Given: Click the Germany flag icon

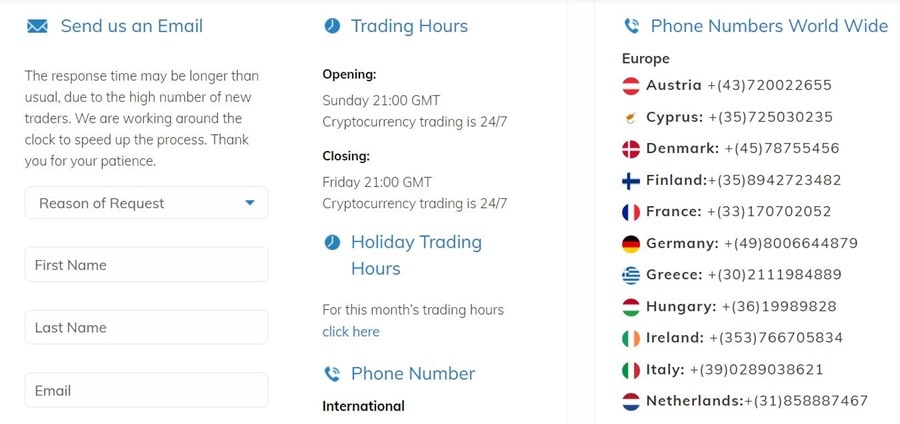Looking at the screenshot, I should tap(631, 244).
